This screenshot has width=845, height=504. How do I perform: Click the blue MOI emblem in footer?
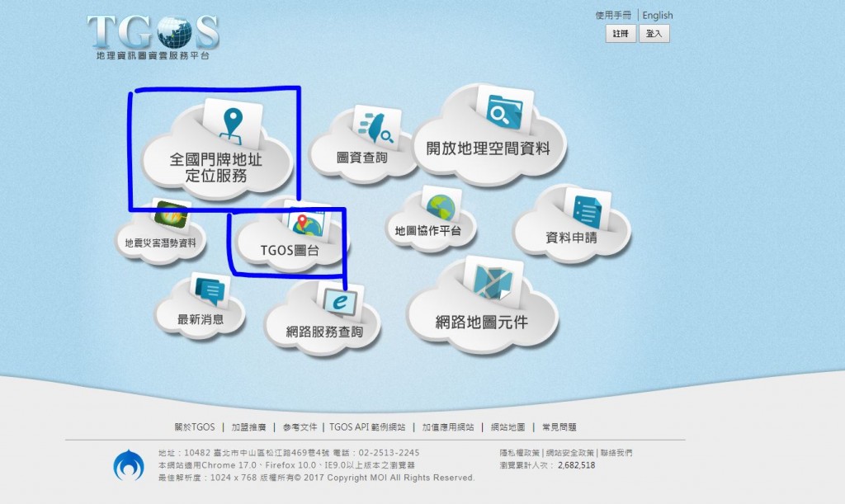129,465
